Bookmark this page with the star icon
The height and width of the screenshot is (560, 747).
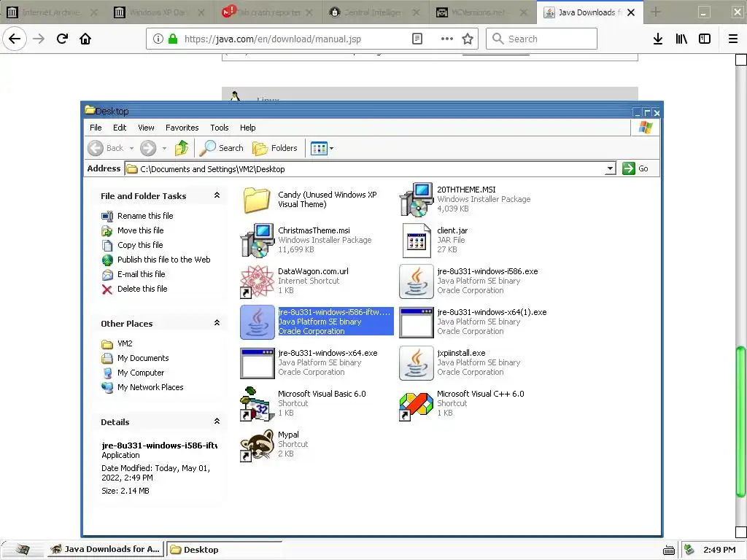pos(468,39)
